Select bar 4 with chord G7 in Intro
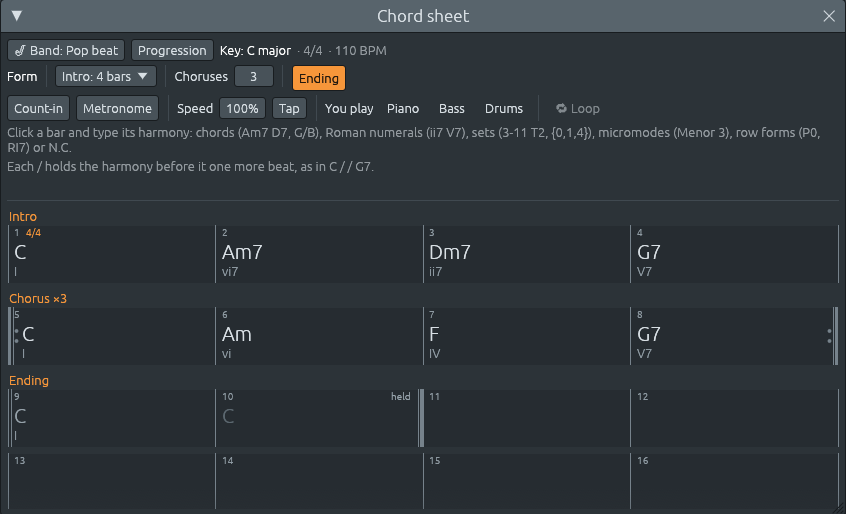The height and width of the screenshot is (514, 846). click(x=734, y=254)
